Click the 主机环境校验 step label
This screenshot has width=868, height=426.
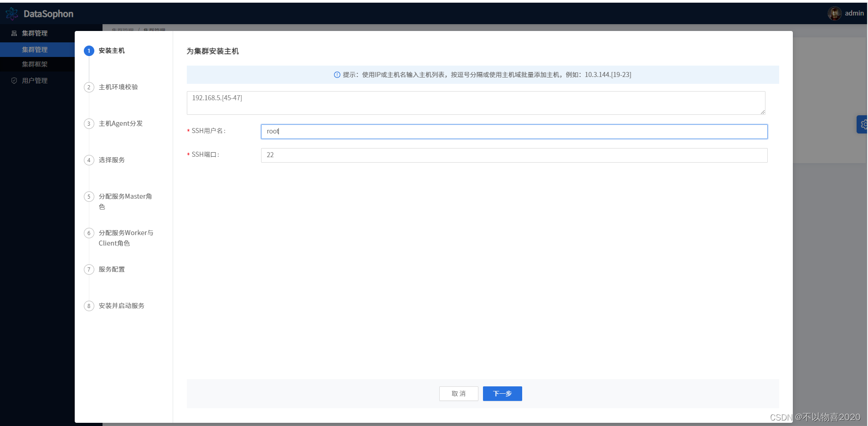coord(118,87)
